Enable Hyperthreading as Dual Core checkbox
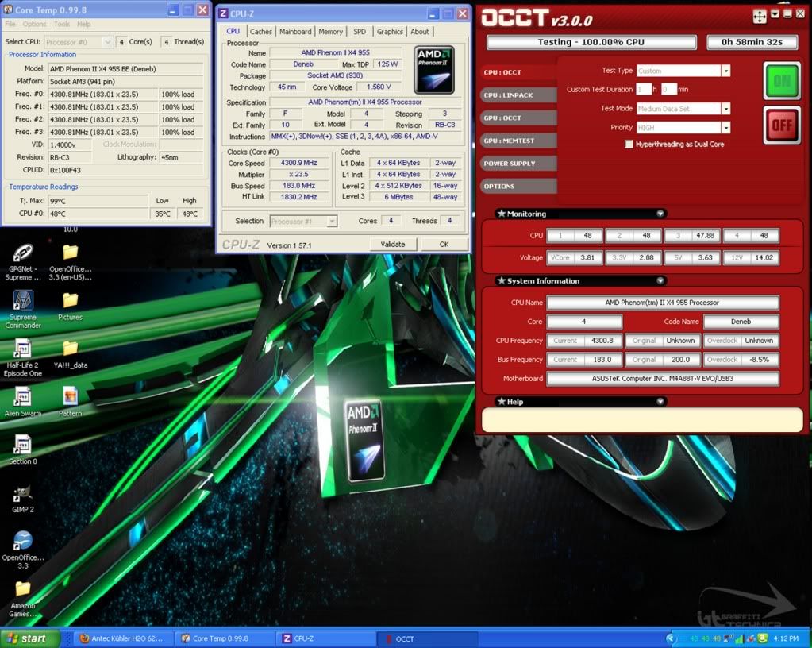The image size is (812, 648). click(629, 145)
